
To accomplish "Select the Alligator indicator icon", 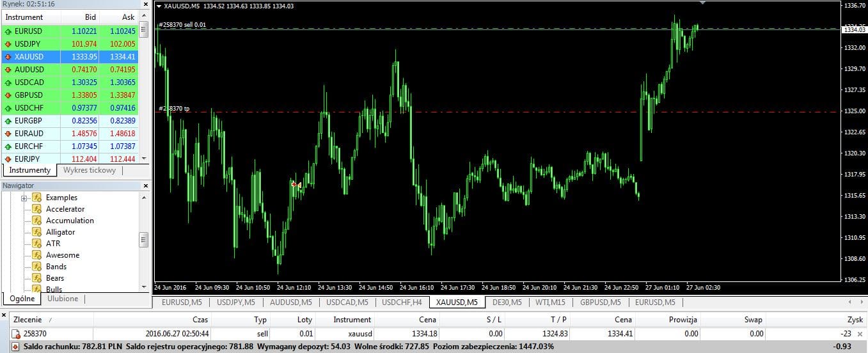I will click(37, 232).
